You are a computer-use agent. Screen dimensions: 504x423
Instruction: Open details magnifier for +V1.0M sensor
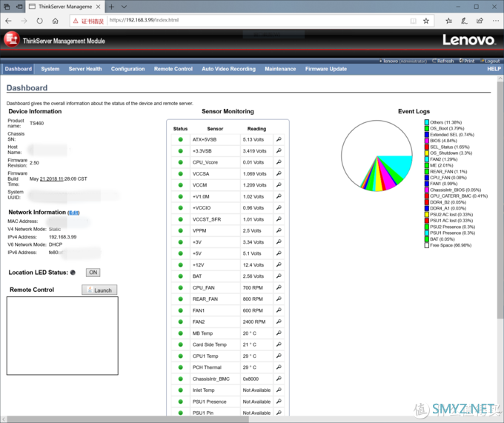[279, 196]
